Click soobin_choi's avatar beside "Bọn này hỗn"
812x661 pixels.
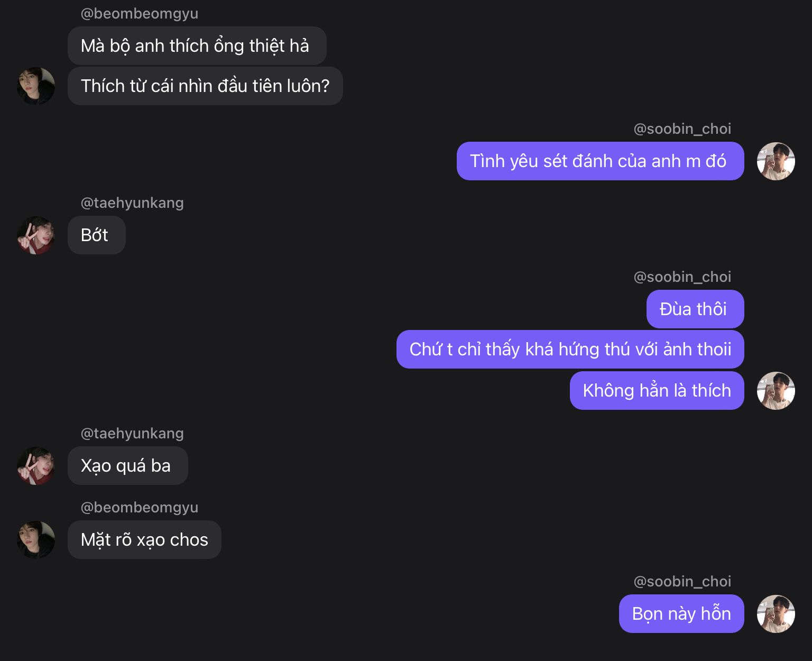776,613
